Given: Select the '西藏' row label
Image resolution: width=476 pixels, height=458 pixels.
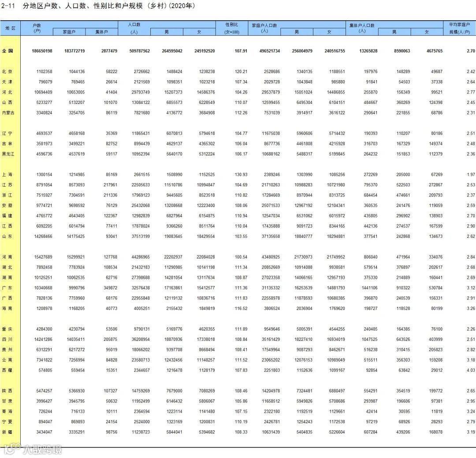Looking at the screenshot, I should (x=7, y=370).
